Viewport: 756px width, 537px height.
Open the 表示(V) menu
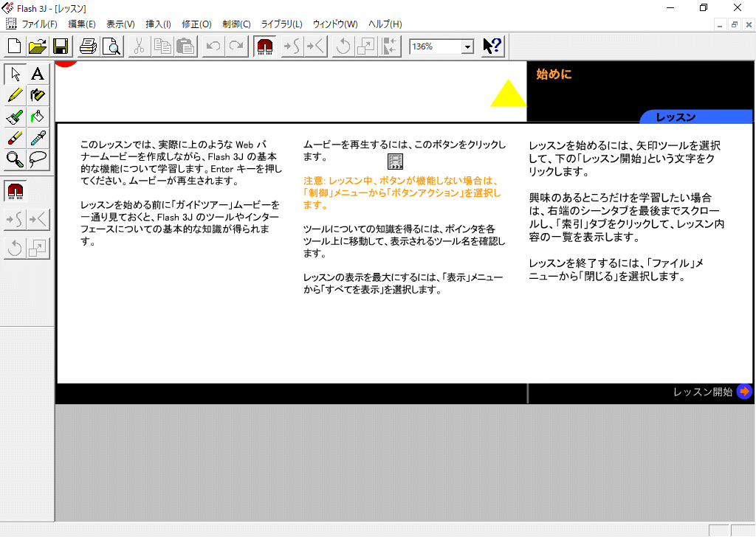(120, 24)
